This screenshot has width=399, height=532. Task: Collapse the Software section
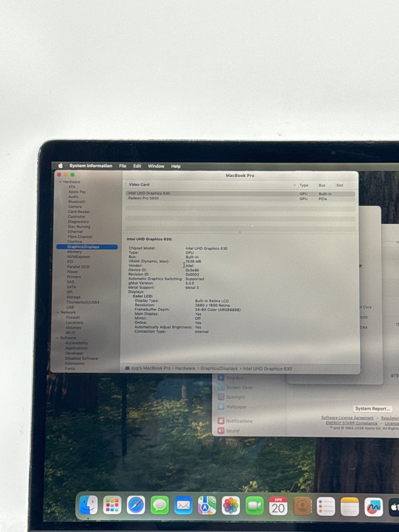[x=57, y=338]
